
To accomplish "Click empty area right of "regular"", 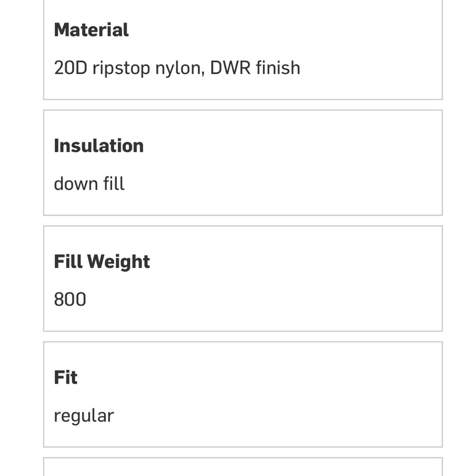I will click(x=276, y=416).
